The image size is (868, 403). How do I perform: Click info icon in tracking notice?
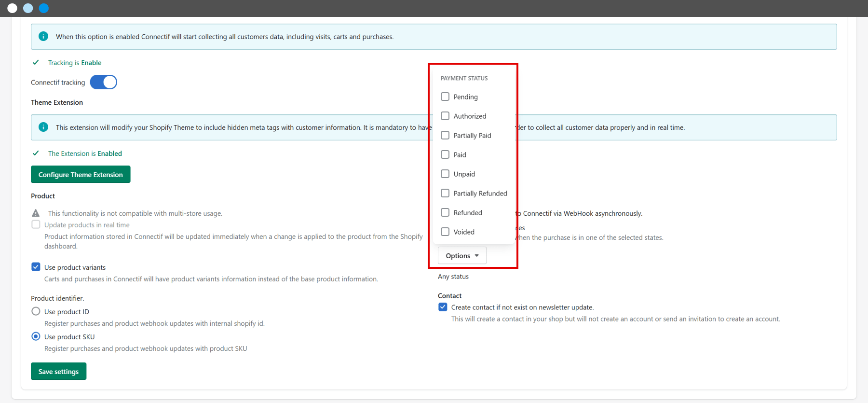pyautogui.click(x=43, y=36)
